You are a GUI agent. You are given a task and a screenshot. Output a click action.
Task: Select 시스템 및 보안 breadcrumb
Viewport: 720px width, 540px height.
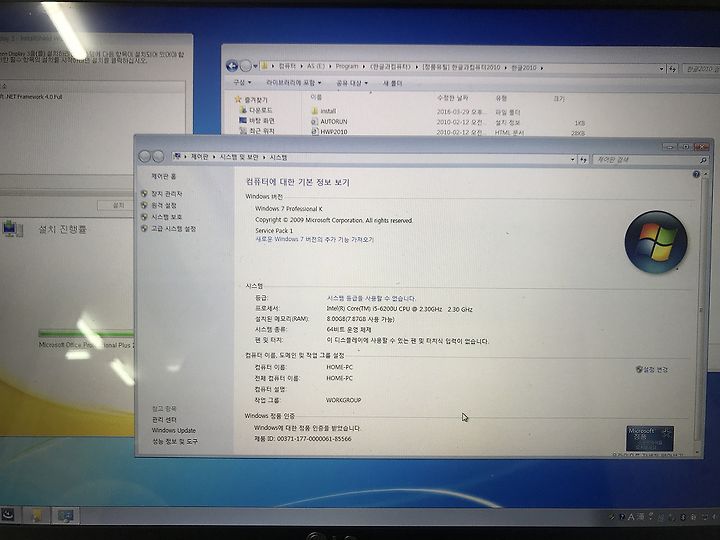[x=239, y=157]
